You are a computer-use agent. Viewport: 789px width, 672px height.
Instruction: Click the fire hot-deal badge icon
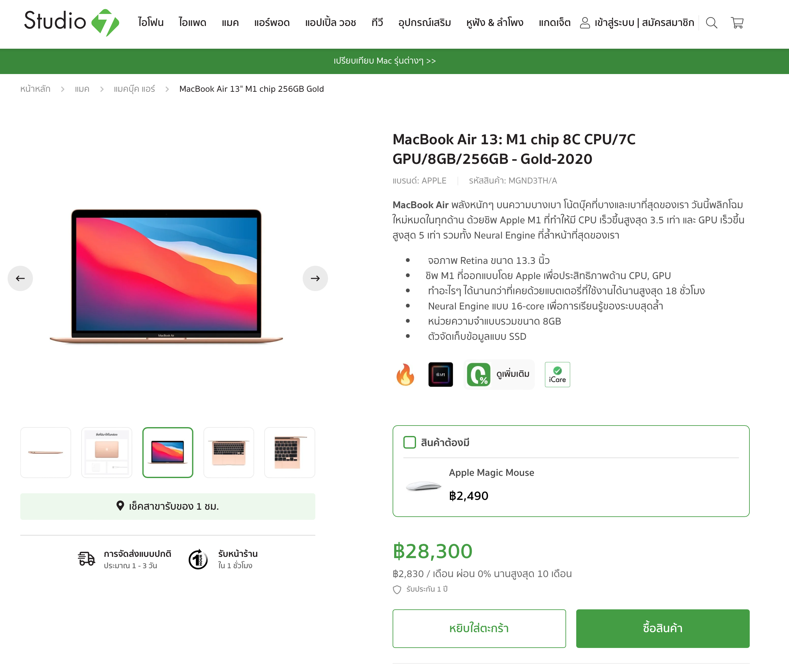(x=405, y=374)
